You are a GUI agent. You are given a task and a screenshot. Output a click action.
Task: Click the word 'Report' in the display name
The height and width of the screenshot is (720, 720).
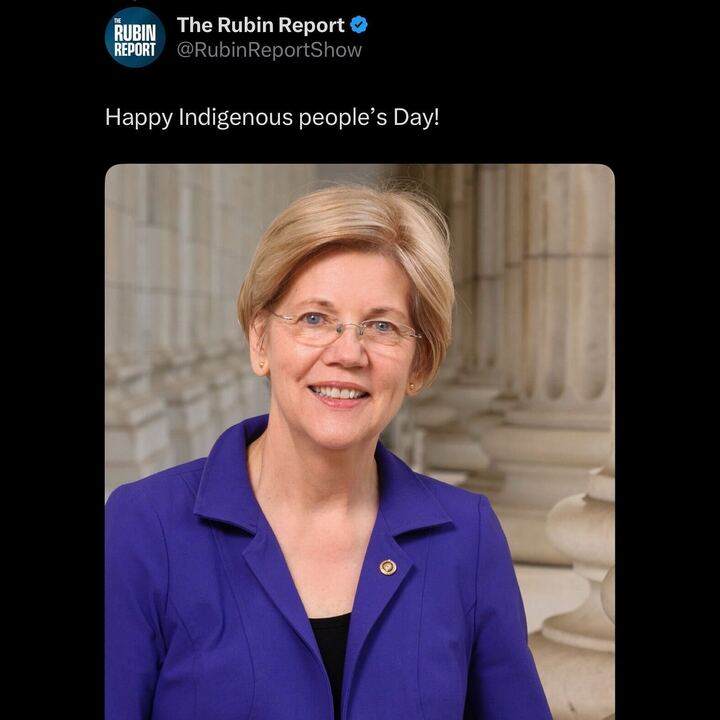tap(311, 26)
